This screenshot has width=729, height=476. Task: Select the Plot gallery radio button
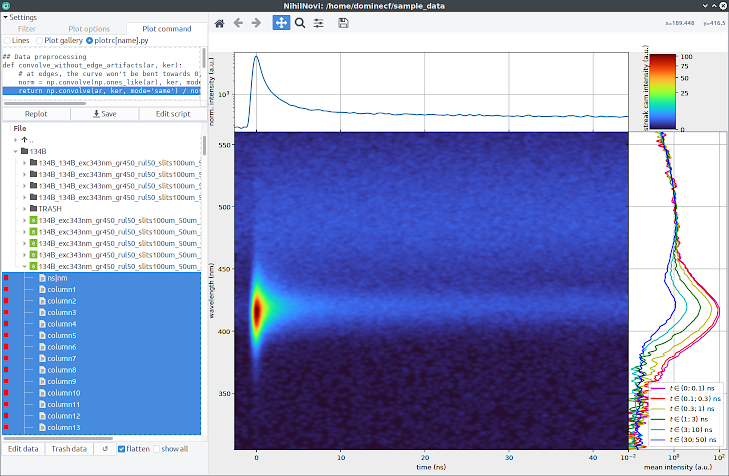click(40, 41)
